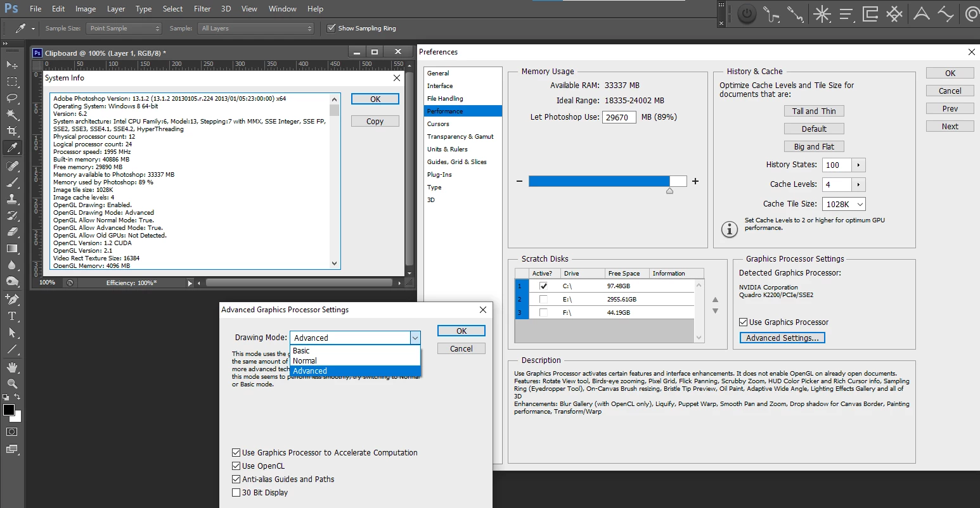The width and height of the screenshot is (980, 508).
Task: Toggle Show Sampling Ring checkbox
Action: click(x=331, y=28)
